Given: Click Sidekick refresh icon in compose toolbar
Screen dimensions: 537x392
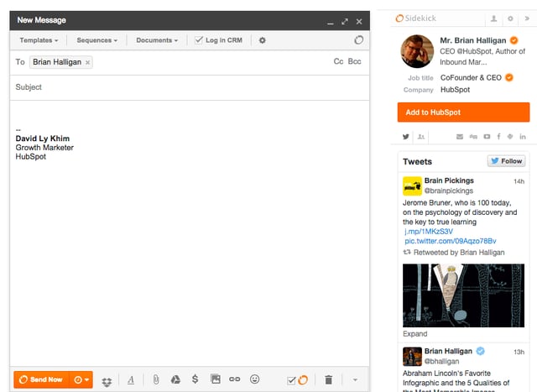Looking at the screenshot, I should click(358, 40).
